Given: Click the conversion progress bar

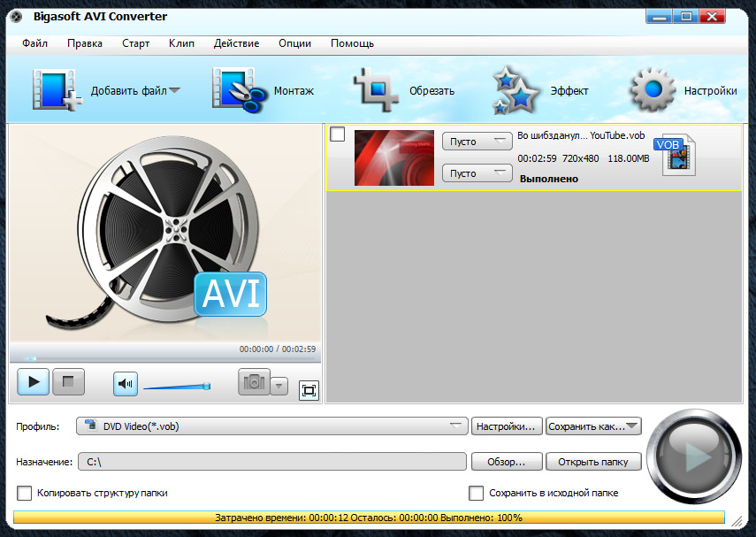Looking at the screenshot, I should pos(369,518).
